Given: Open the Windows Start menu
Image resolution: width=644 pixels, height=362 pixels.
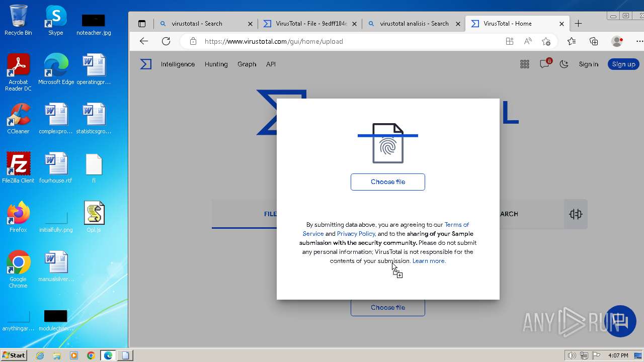Looking at the screenshot, I should [14, 355].
